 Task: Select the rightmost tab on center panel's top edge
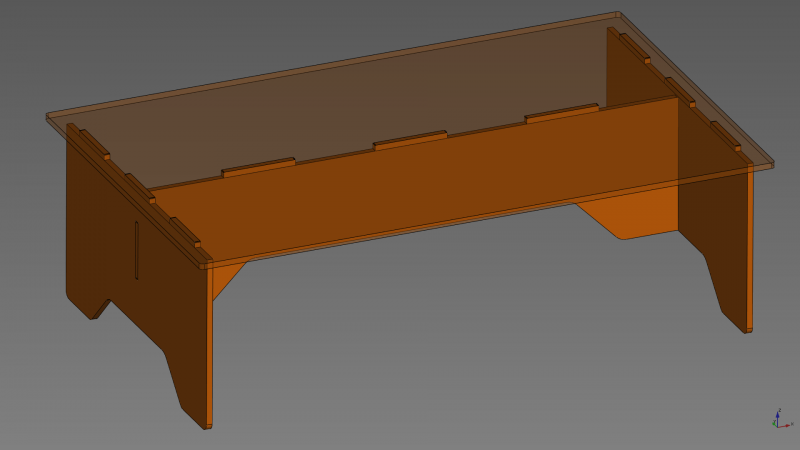561,113
